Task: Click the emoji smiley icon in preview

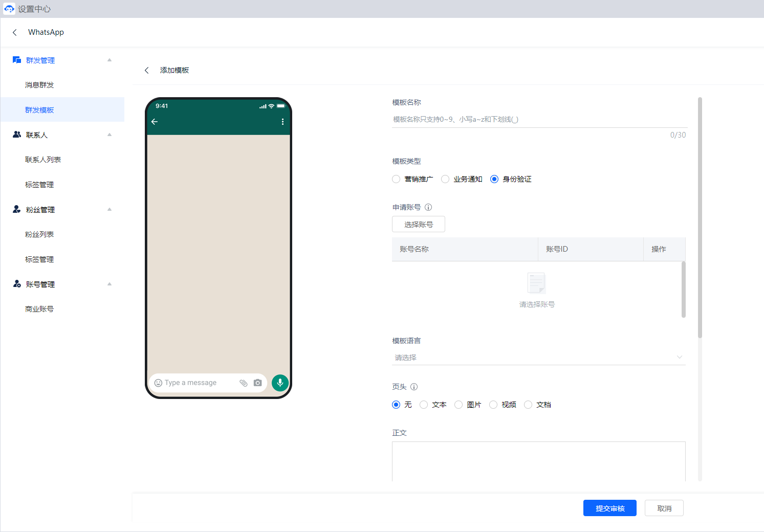Action: pos(158,383)
